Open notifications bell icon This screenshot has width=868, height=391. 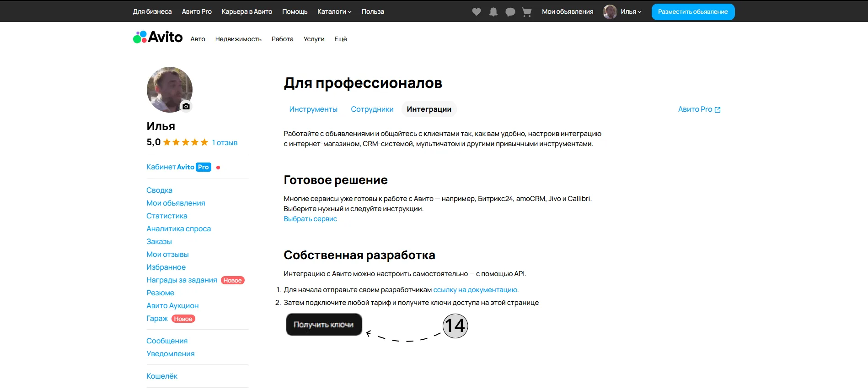[493, 12]
